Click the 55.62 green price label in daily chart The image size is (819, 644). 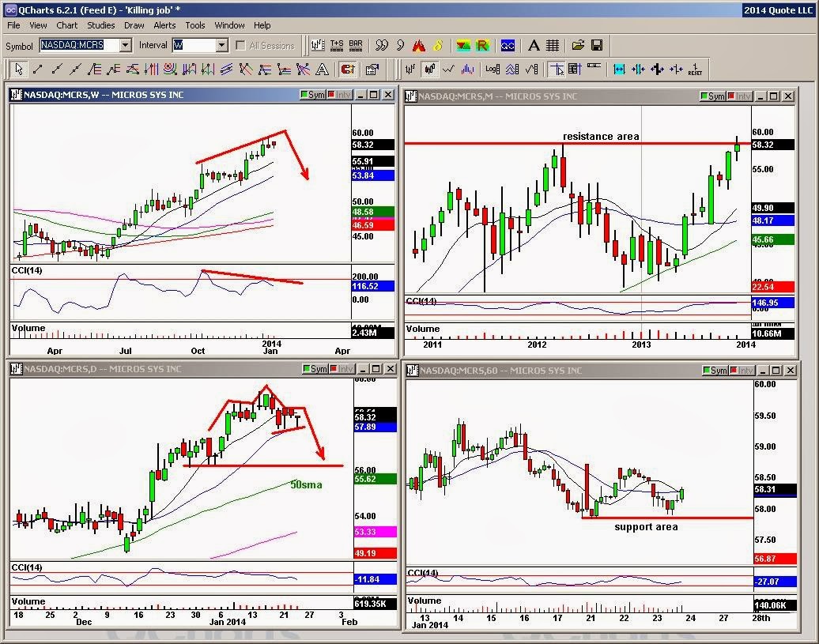(375, 479)
